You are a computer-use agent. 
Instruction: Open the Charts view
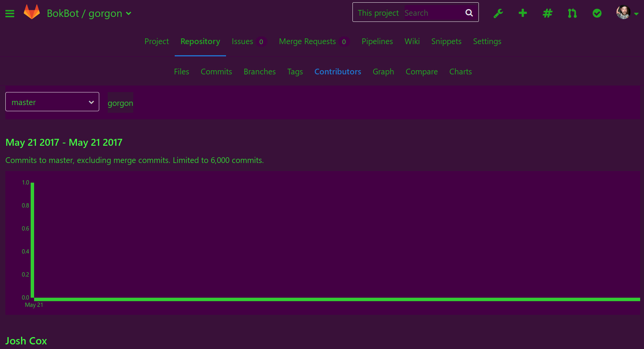coord(460,72)
